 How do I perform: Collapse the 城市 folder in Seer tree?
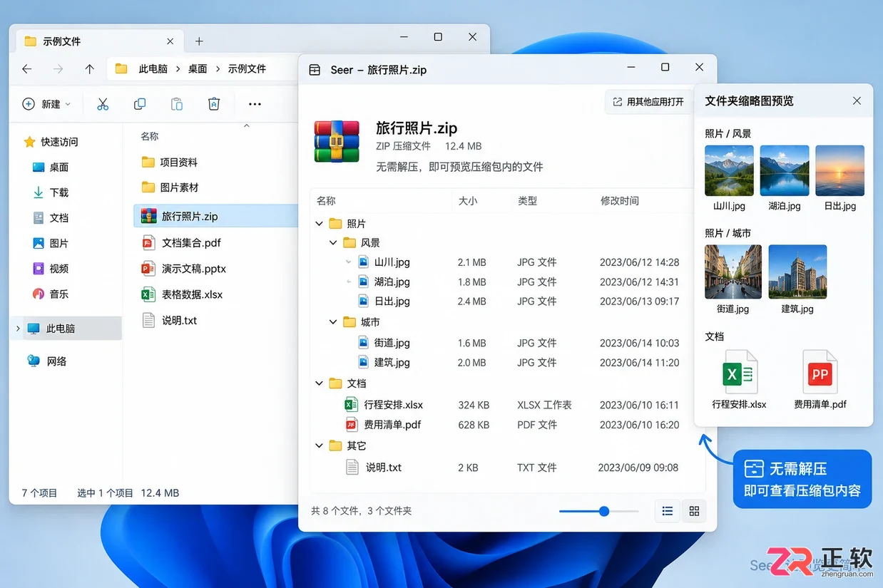[x=333, y=322]
